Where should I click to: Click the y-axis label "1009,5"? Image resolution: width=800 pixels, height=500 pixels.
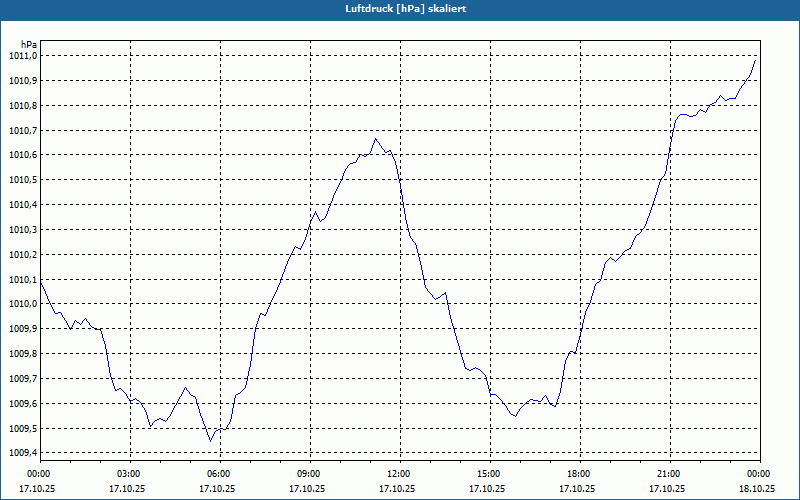click(x=23, y=429)
